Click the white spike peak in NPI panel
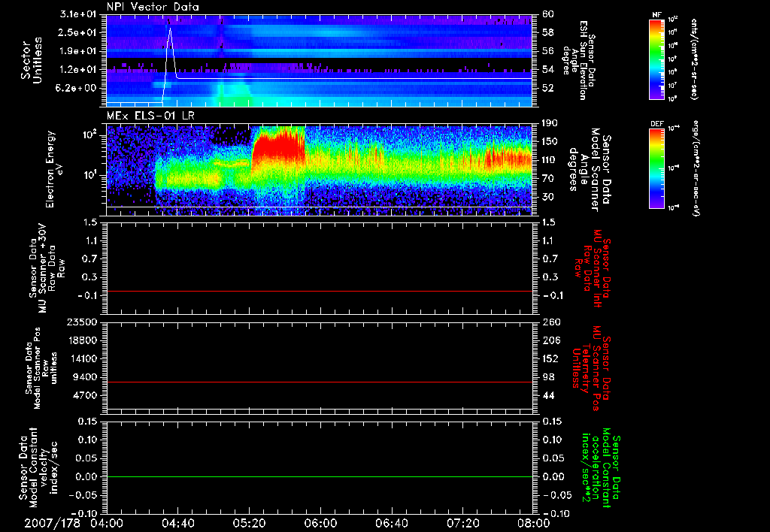The width and height of the screenshot is (770, 532). [170, 29]
